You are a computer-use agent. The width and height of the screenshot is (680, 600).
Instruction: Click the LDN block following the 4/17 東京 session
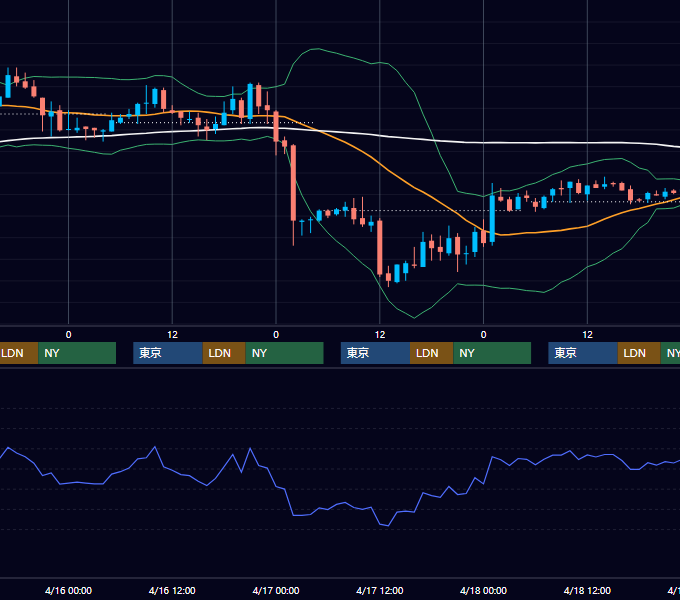pos(432,353)
